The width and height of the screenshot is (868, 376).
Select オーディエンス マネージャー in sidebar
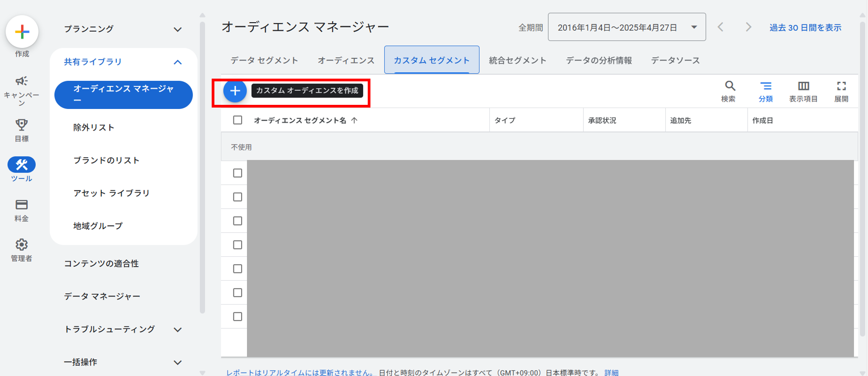[123, 95]
